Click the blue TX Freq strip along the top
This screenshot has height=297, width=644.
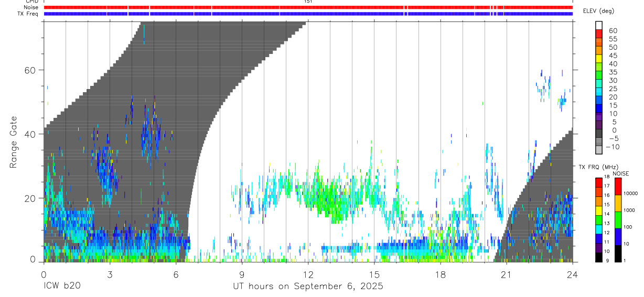click(308, 14)
